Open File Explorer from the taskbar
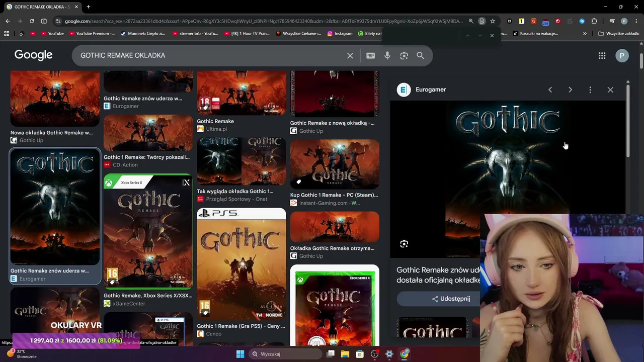Screen dimensions: 644x362 345,354
